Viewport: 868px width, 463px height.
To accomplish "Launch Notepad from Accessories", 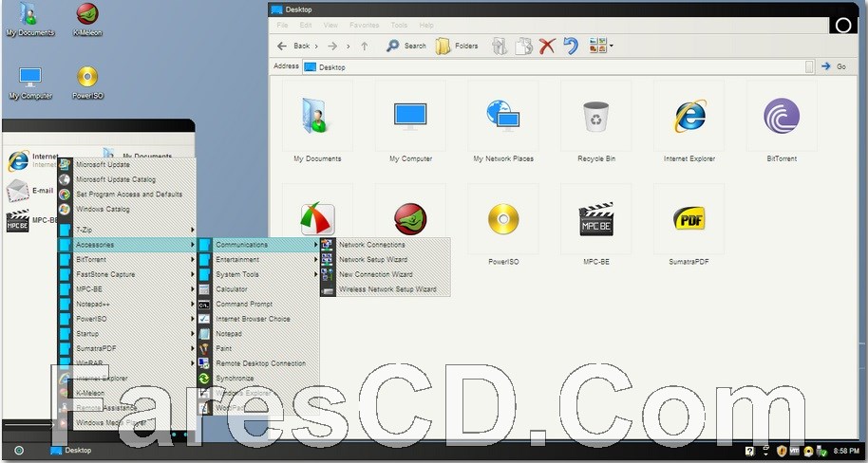I will (x=258, y=334).
